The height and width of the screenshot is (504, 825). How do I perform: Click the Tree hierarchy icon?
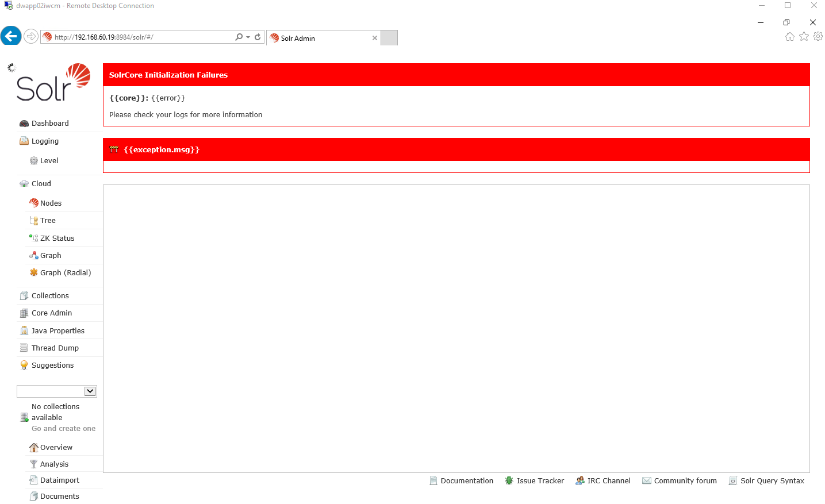[34, 221]
